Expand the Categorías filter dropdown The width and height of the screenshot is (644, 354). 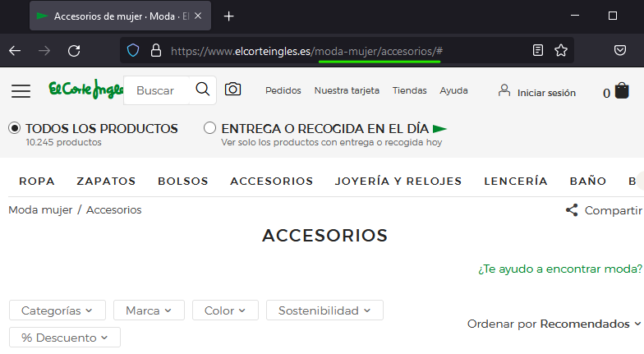[57, 310]
